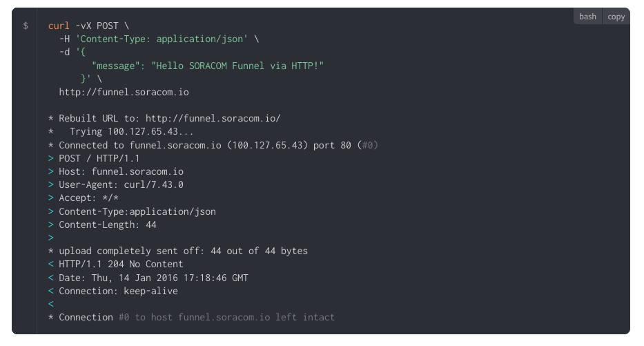Viewport: 644px width, 346px height.
Task: Click the Rebuilt URL output line
Action: [169, 118]
